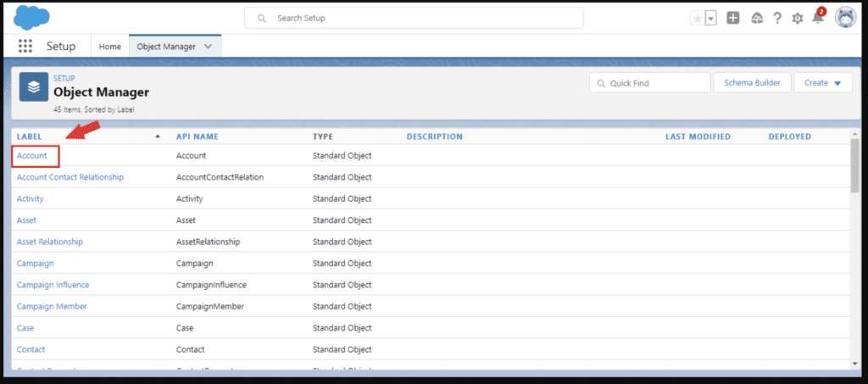Expand the Create dropdown button
868x384 pixels.
823,82
